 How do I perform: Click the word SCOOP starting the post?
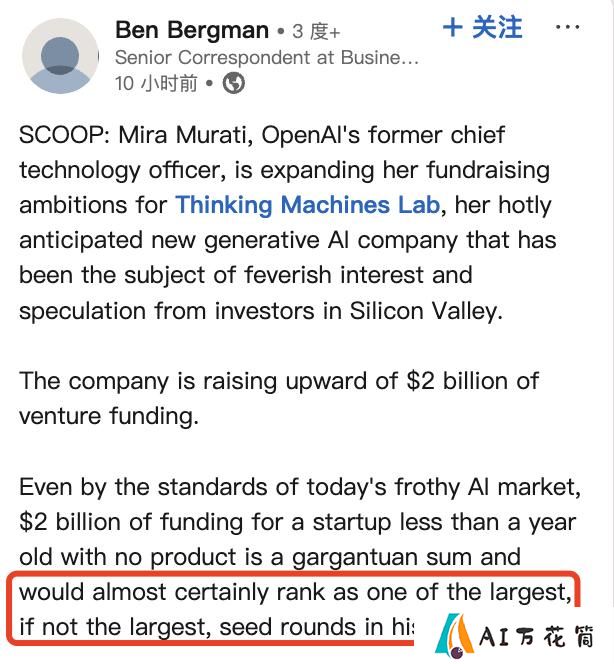coord(61,135)
